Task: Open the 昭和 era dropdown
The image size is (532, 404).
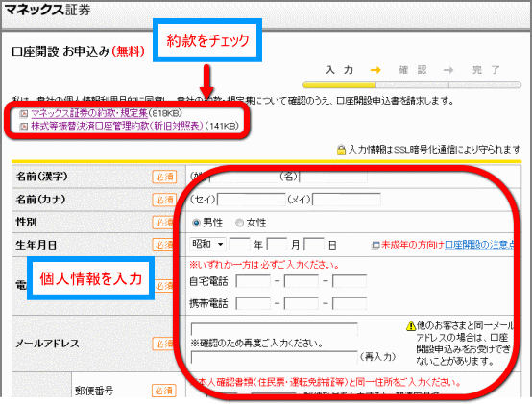Action: click(x=207, y=244)
